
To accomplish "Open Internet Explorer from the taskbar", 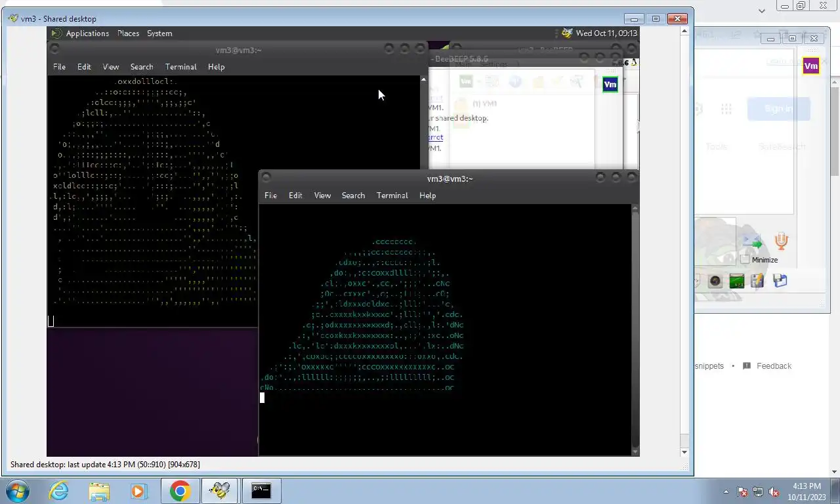I will coord(59,491).
